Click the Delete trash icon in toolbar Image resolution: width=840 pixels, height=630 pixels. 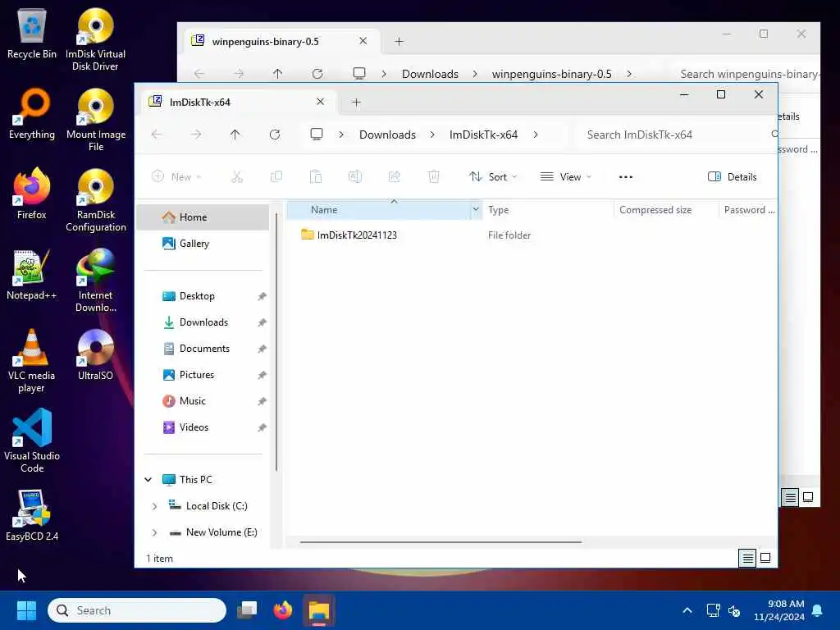[433, 177]
